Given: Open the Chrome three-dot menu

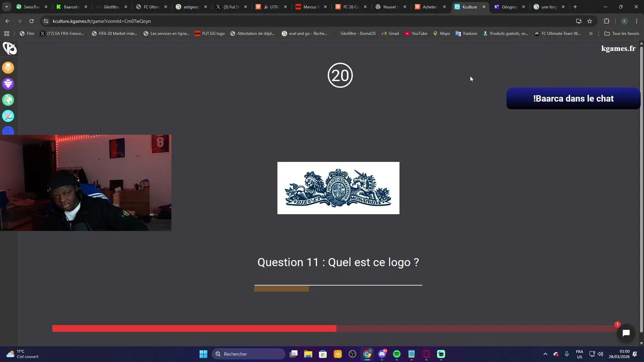Looking at the screenshot, I should point(635,21).
